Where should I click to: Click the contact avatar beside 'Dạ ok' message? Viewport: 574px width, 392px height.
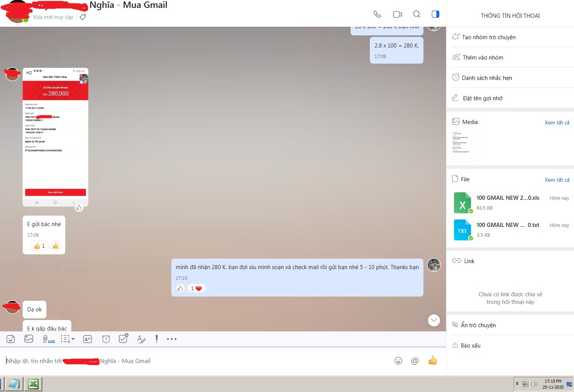pos(12,307)
